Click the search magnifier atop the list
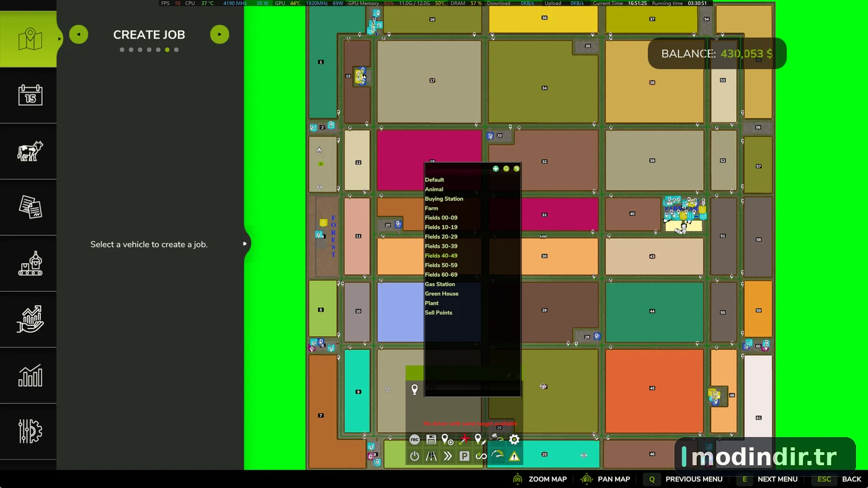The image size is (868, 488). (x=506, y=169)
